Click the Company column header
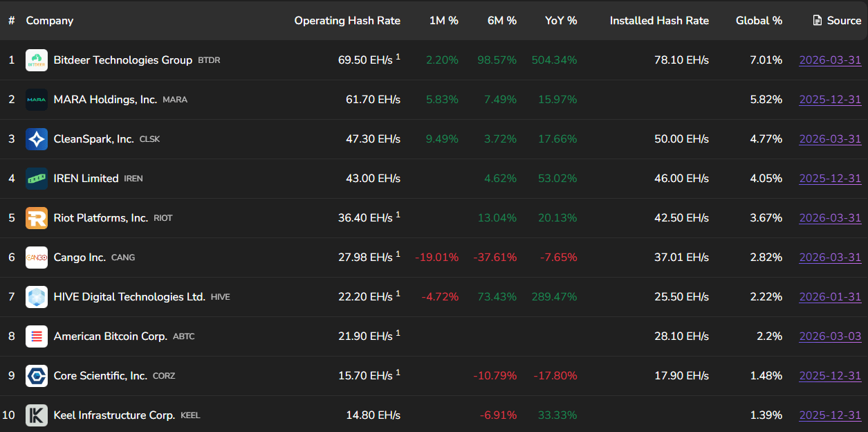868x432 pixels. coord(49,20)
